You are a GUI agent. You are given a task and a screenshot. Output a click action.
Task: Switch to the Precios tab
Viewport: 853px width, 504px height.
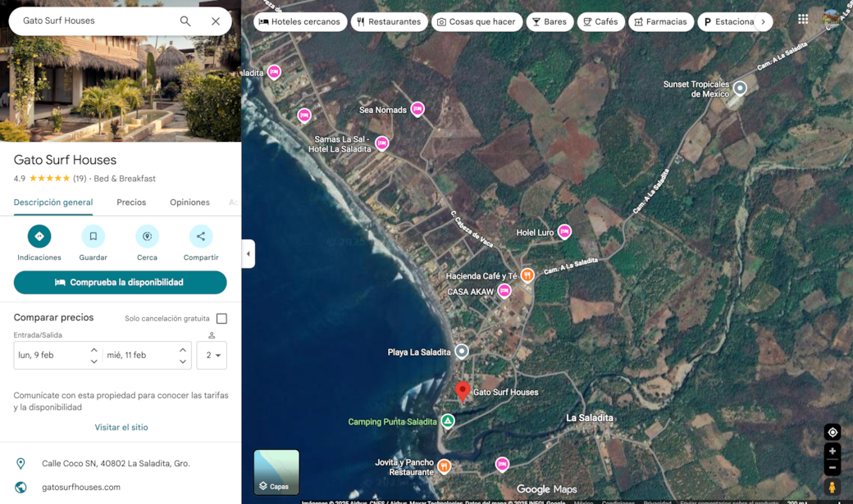click(x=131, y=202)
